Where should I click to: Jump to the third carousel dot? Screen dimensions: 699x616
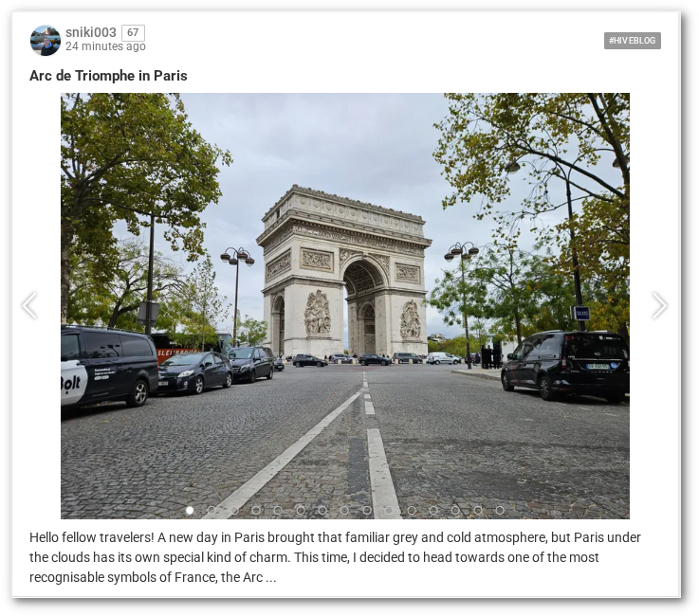point(234,511)
